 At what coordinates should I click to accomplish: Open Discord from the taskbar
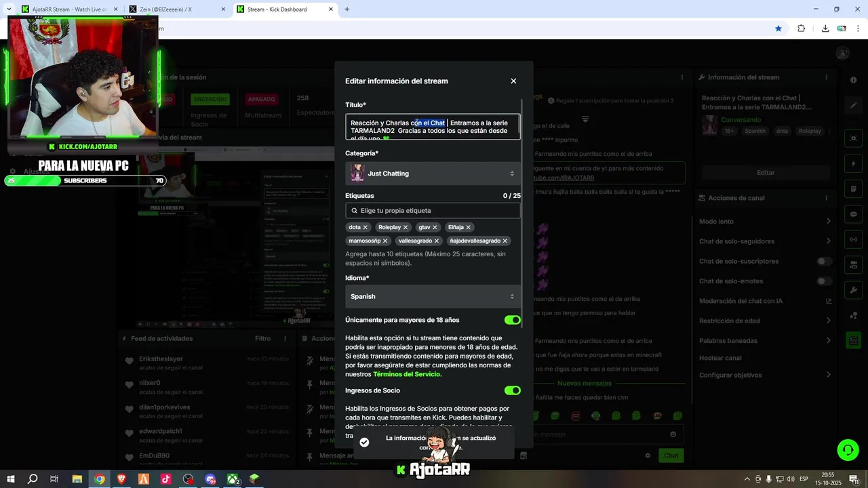point(210,479)
